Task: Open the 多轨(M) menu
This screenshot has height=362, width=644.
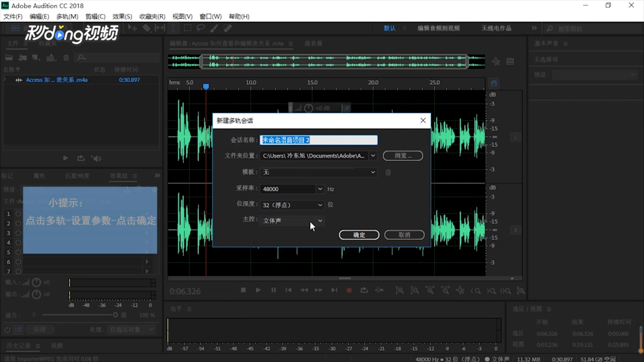Action: click(67, 16)
